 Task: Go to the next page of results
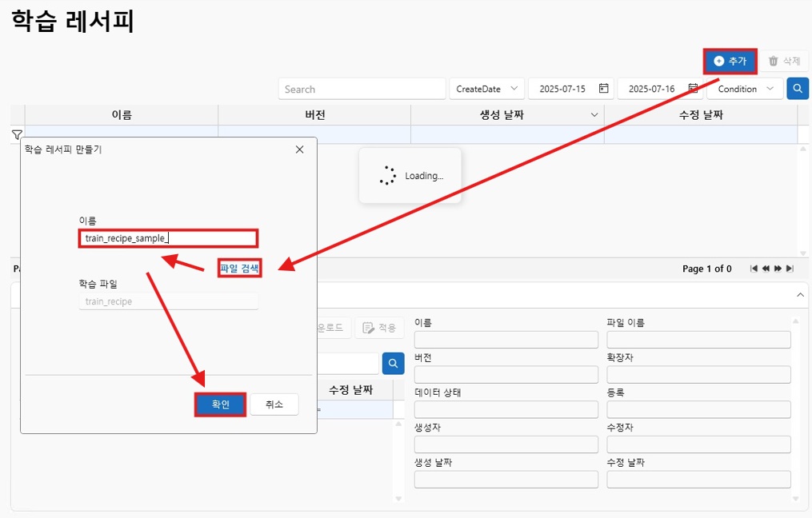(778, 269)
